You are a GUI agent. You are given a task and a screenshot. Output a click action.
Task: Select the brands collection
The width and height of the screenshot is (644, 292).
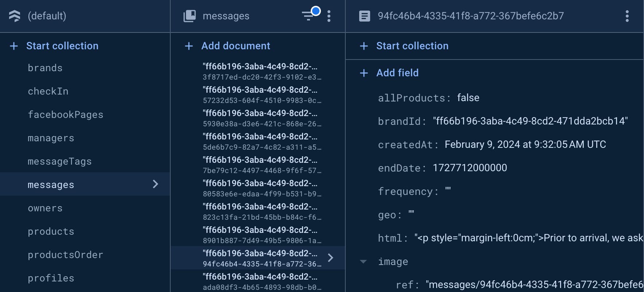click(x=45, y=68)
